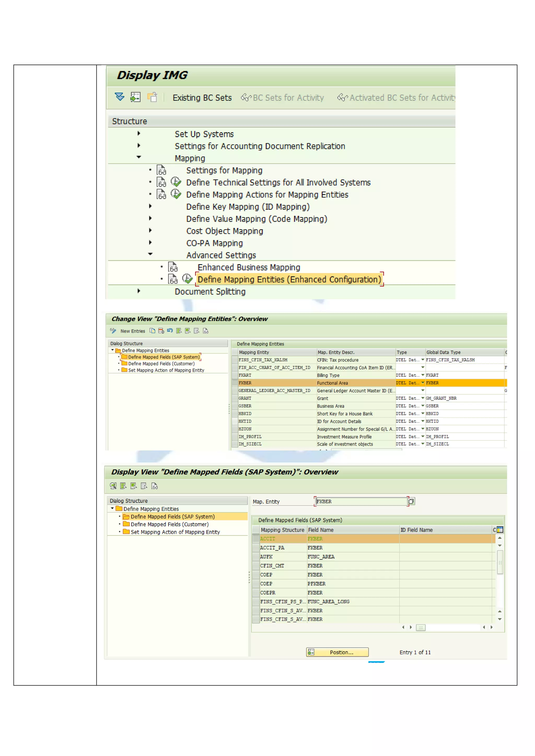Select the row selector for ACCIT_PA entry
The image size is (535, 756).
click(x=256, y=548)
